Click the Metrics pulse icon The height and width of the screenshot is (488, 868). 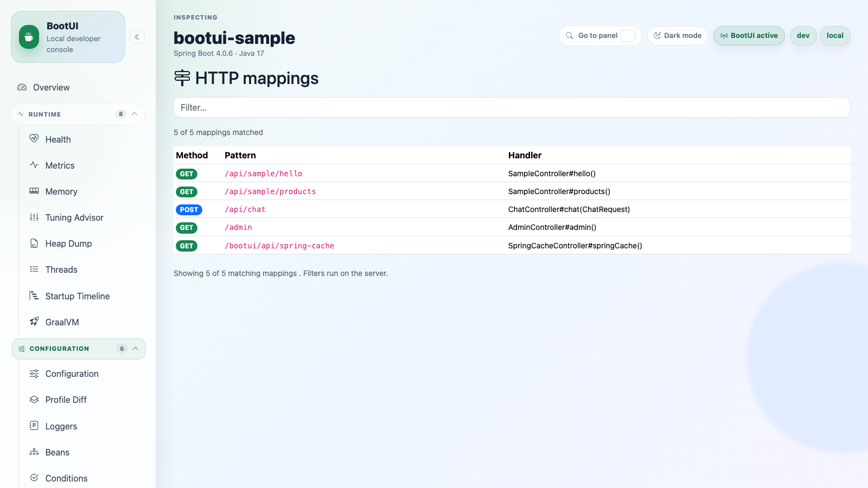[34, 165]
